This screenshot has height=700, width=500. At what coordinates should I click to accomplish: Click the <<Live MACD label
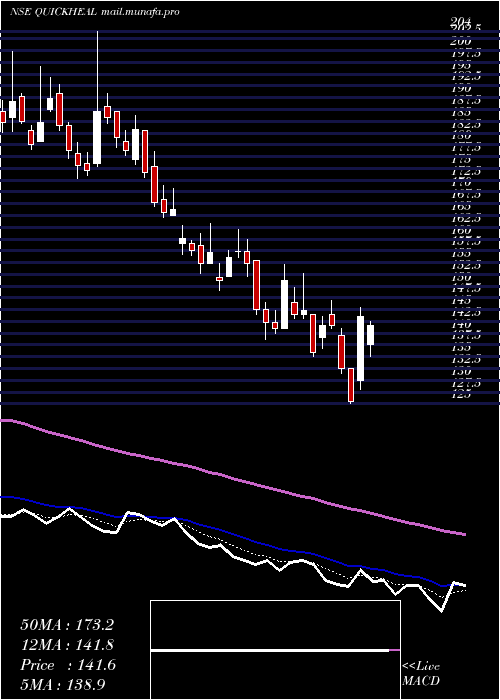tap(421, 674)
